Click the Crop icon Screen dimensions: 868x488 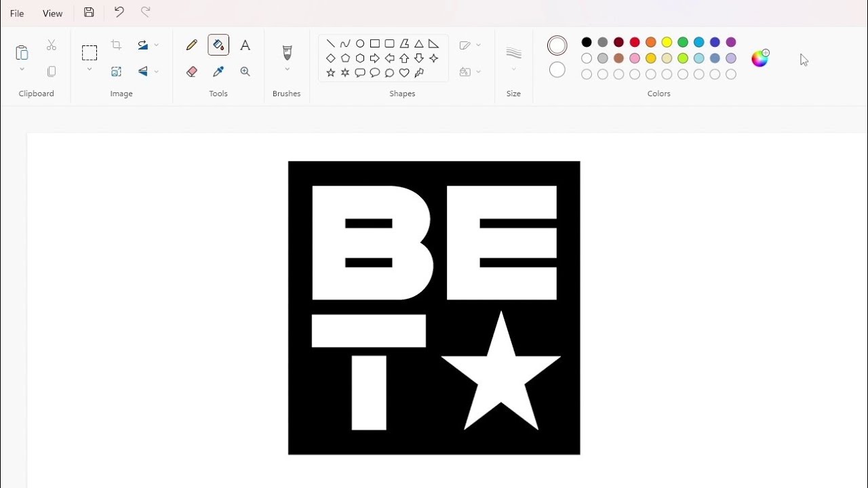(x=117, y=45)
